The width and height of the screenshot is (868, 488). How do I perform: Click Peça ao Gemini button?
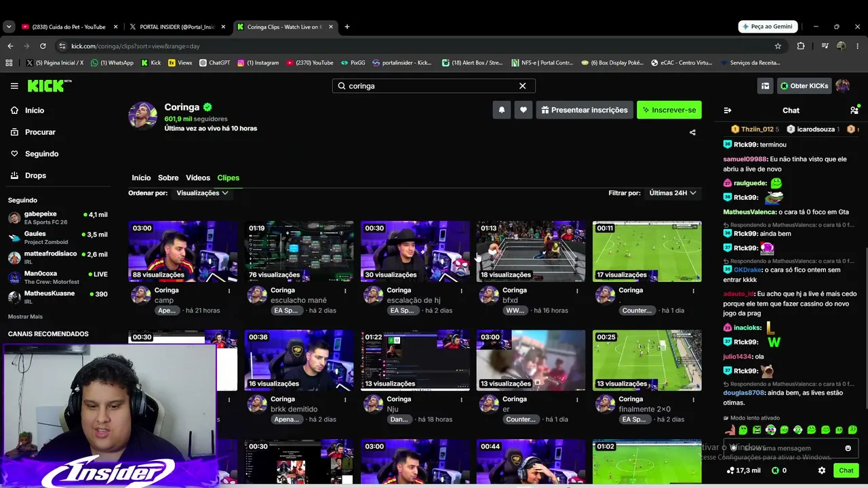click(768, 26)
